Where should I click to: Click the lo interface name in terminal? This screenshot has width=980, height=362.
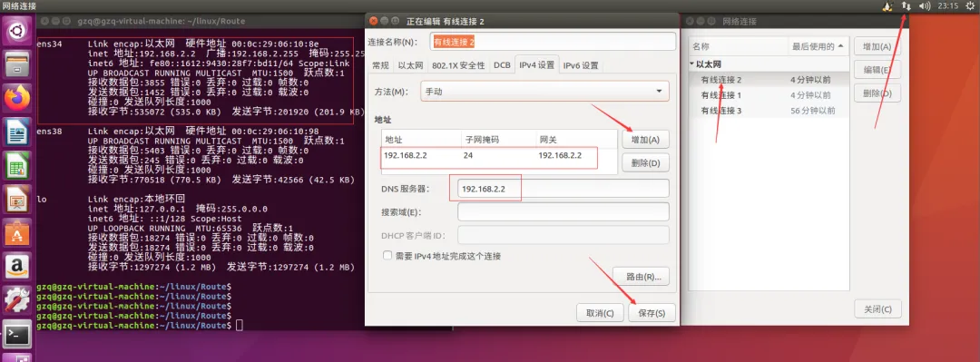41,200
